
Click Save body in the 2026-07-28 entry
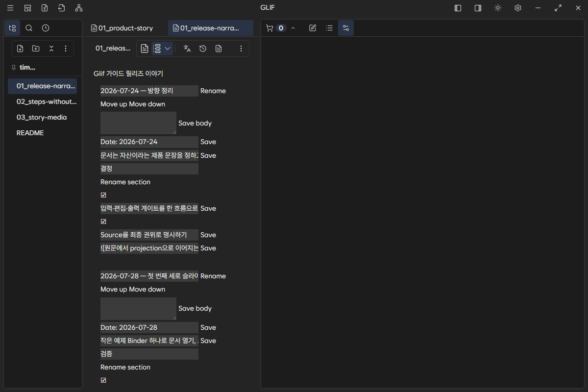coord(195,308)
